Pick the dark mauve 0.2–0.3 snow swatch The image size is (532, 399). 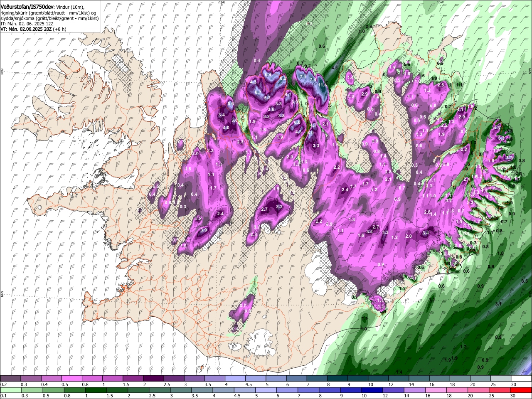10,379
